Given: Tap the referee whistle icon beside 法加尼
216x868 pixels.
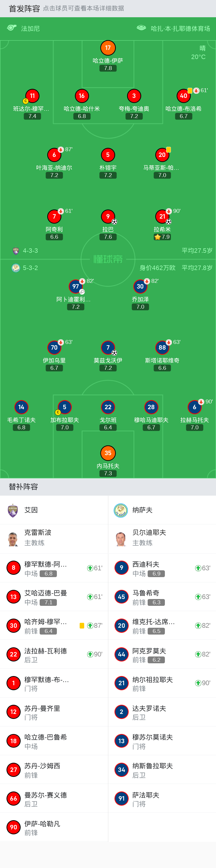Looking at the screenshot, I should (x=12, y=28).
